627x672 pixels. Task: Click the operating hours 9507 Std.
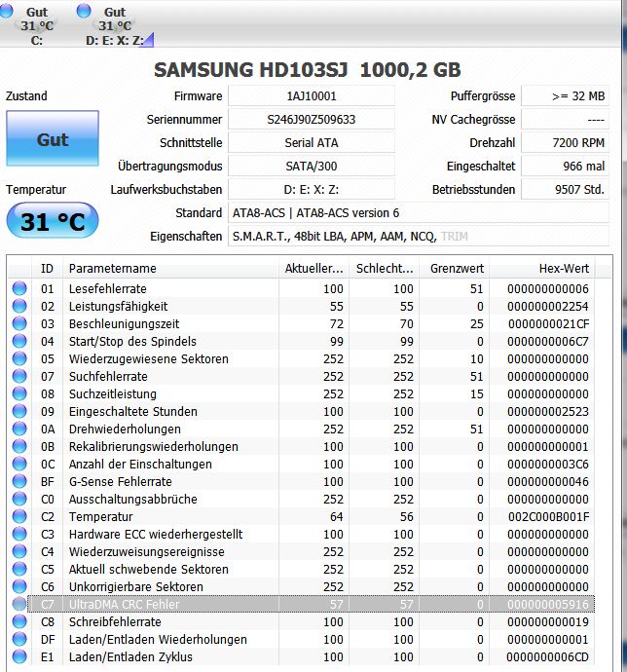(565, 190)
